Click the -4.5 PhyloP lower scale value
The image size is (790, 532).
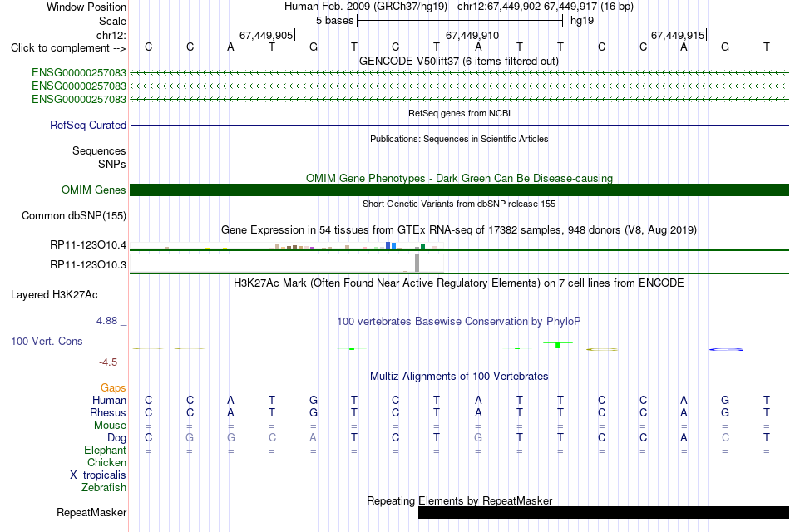108,362
